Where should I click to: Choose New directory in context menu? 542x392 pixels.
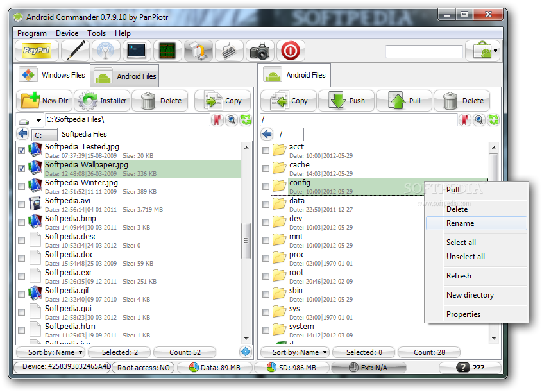tap(477, 295)
